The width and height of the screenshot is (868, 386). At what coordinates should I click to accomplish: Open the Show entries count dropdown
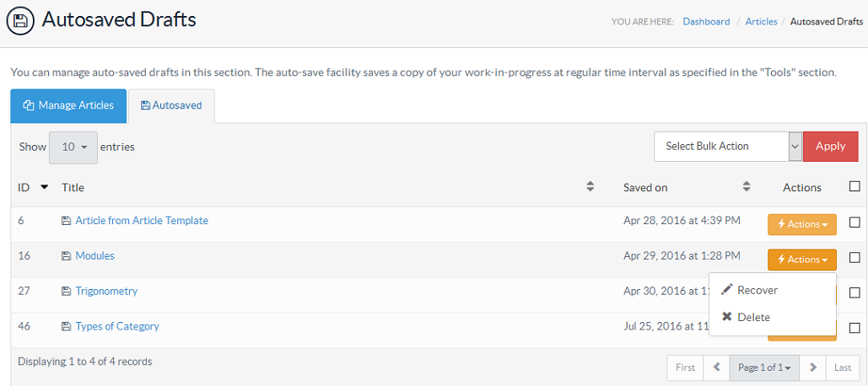tap(73, 147)
